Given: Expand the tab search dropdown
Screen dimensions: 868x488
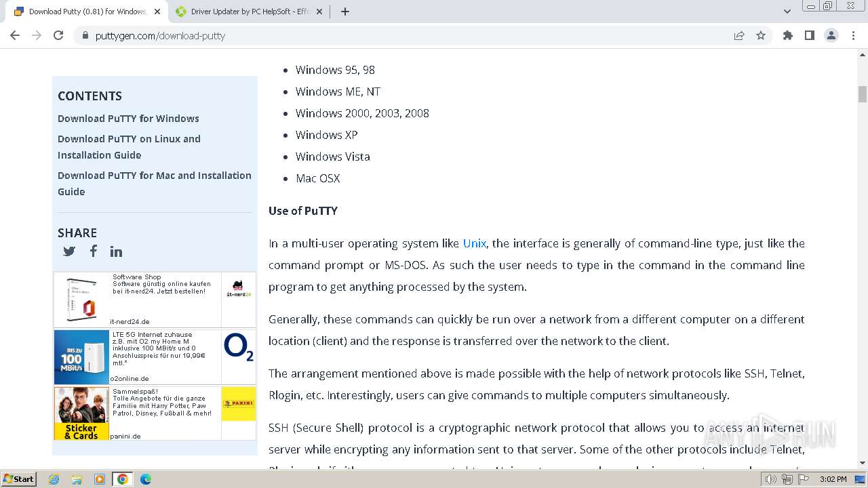Looking at the screenshot, I should (787, 12).
